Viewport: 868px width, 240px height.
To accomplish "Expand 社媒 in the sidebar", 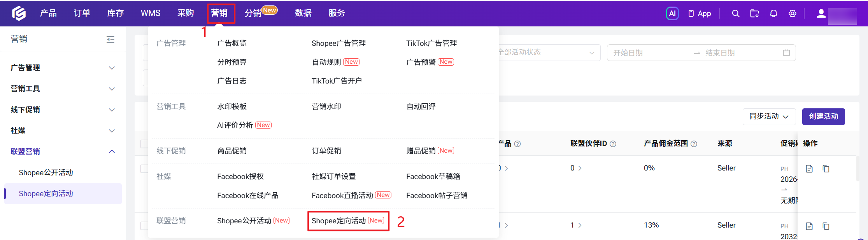I will pos(63,131).
